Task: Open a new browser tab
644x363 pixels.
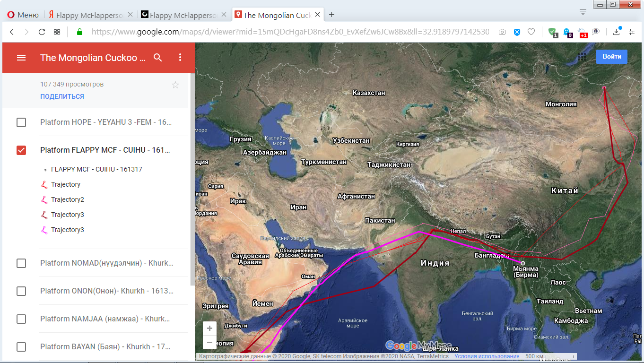Action: pyautogui.click(x=331, y=15)
